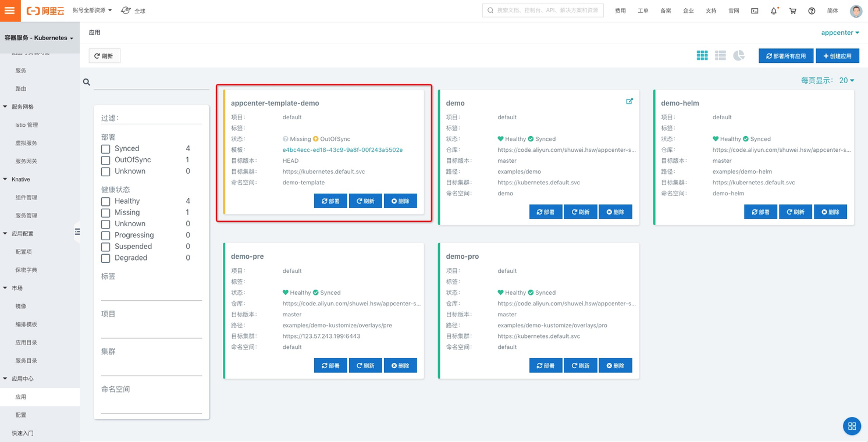Check the Missing filter
Image resolution: width=868 pixels, height=442 pixels.
tap(106, 213)
